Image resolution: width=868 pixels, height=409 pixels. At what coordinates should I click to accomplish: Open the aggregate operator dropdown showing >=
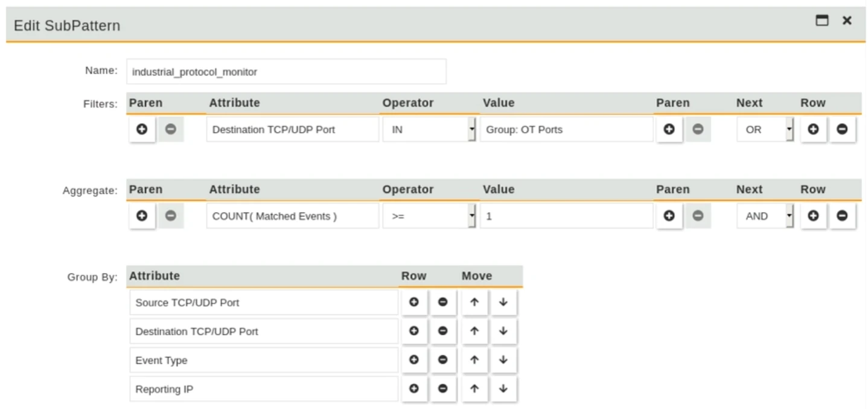pyautogui.click(x=429, y=216)
